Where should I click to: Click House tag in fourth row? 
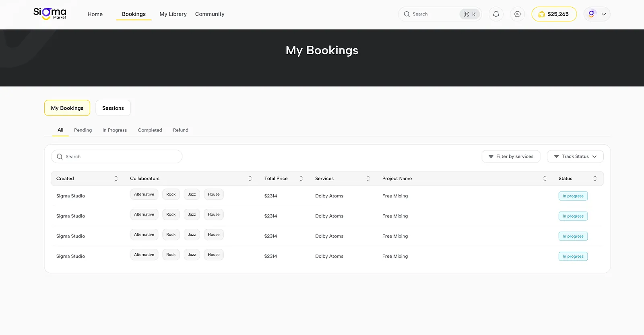tap(214, 255)
